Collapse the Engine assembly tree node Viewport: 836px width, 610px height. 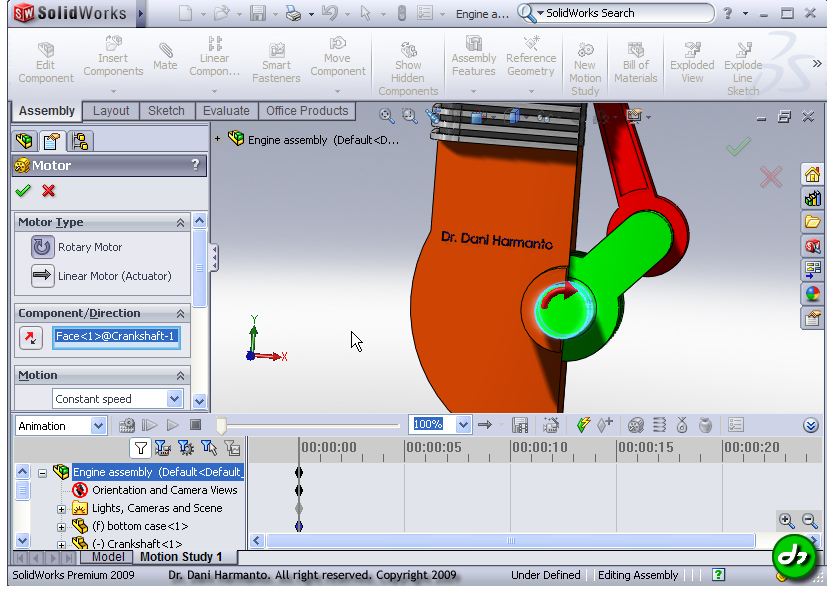(x=42, y=473)
